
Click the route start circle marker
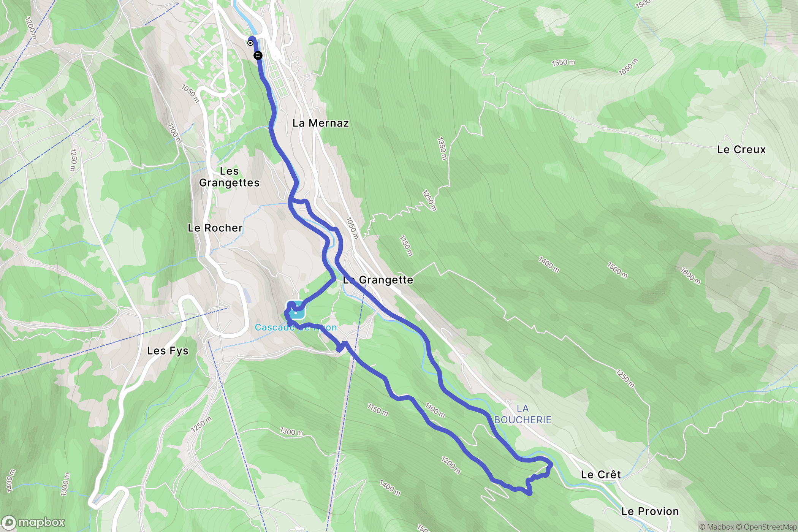click(x=250, y=43)
